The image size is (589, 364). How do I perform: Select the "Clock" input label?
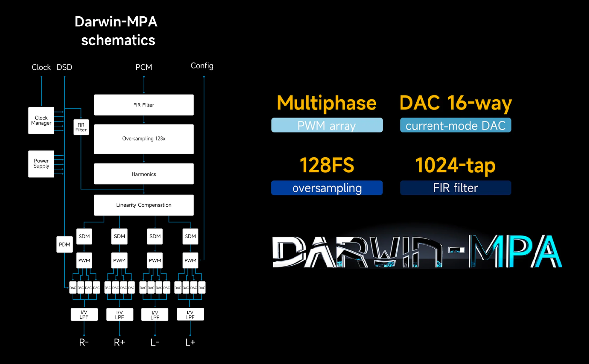[x=41, y=67]
